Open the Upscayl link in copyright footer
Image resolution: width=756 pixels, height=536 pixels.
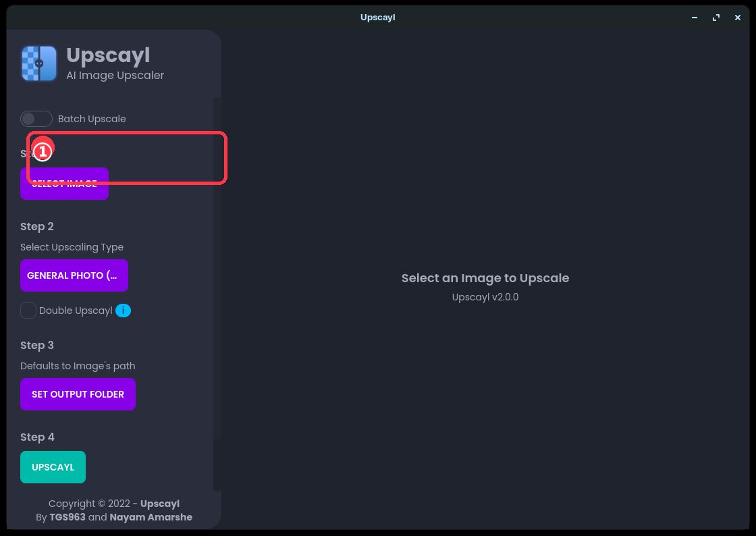(x=159, y=504)
